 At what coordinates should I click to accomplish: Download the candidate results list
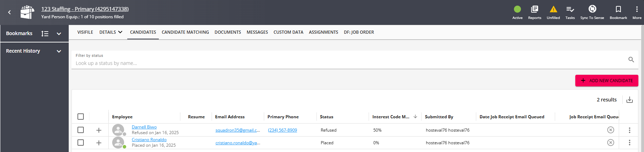tap(630, 100)
